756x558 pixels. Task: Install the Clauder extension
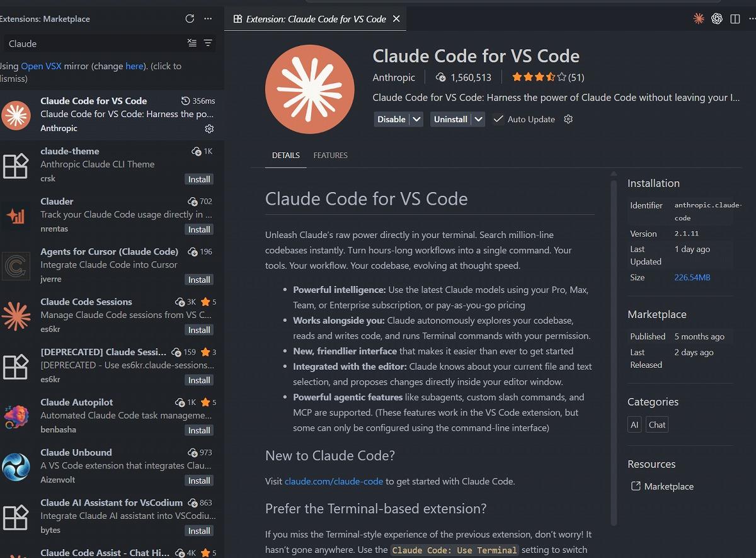[x=199, y=229]
